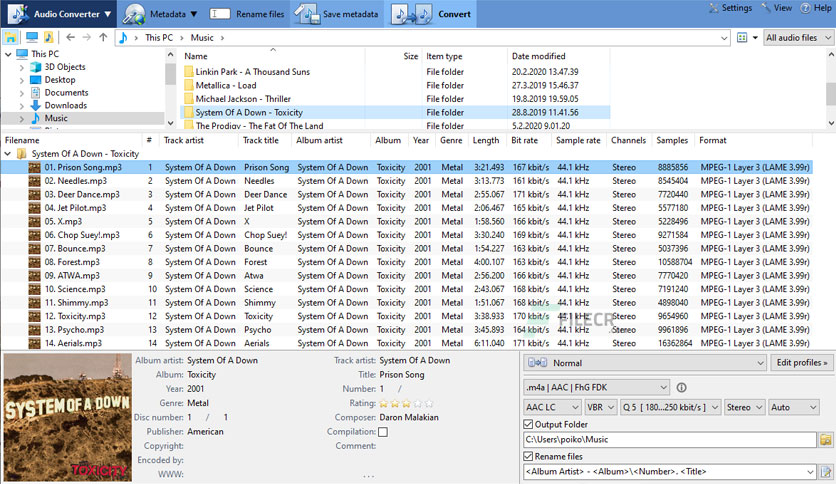
Task: Select the Michael Jackson - Thriller folder
Action: click(x=243, y=99)
